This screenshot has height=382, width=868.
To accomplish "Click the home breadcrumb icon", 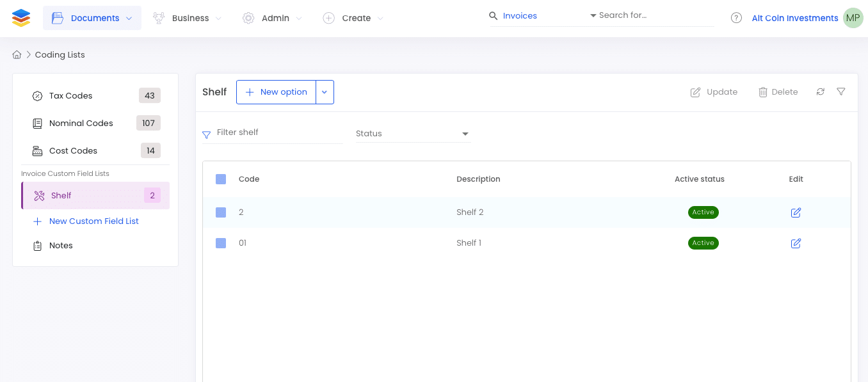I will (x=17, y=55).
